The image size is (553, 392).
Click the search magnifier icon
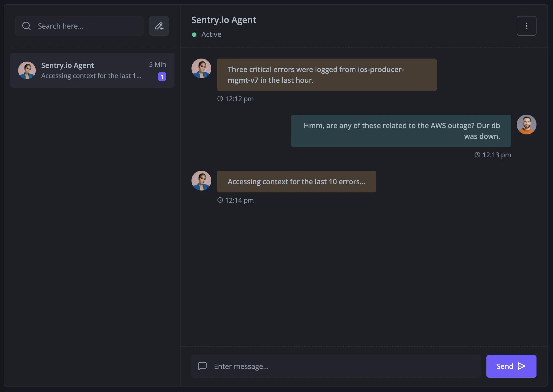26,26
